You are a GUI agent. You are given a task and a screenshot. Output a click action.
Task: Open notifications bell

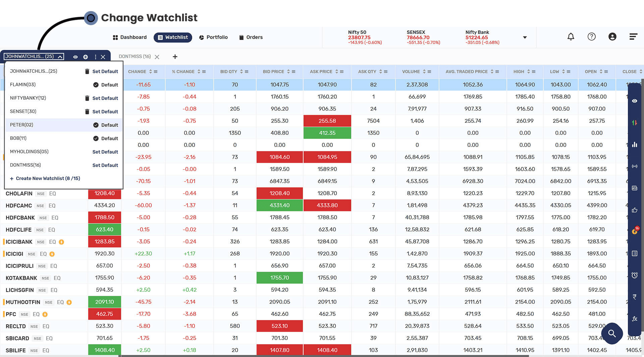pyautogui.click(x=571, y=37)
